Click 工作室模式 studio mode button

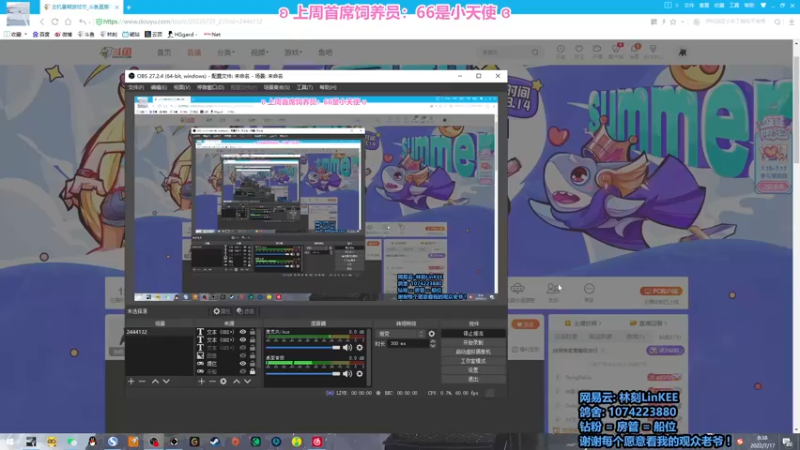(x=473, y=361)
